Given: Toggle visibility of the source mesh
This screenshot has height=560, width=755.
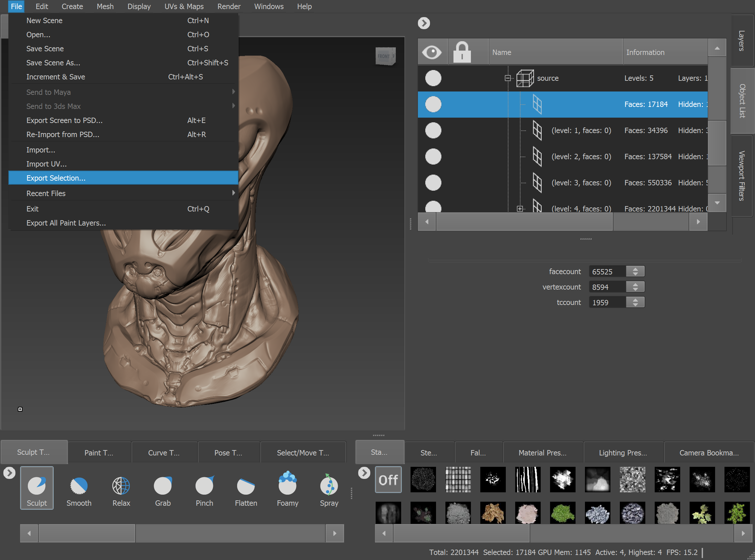Looking at the screenshot, I should (x=433, y=78).
